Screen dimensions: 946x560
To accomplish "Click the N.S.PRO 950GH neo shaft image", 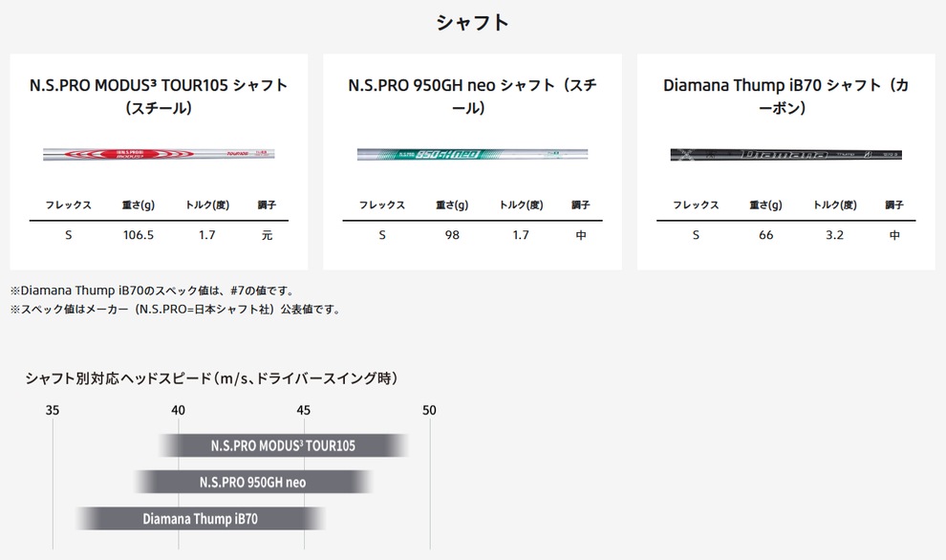I will tap(472, 153).
